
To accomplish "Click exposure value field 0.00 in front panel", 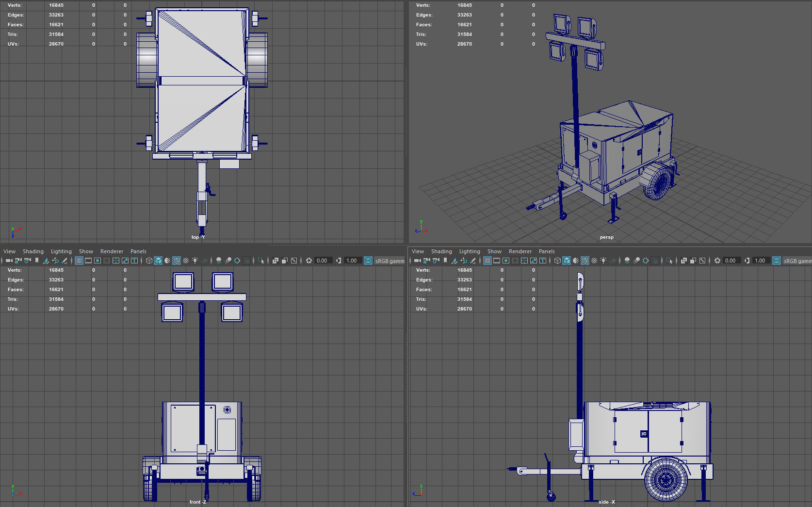I will 324,261.
